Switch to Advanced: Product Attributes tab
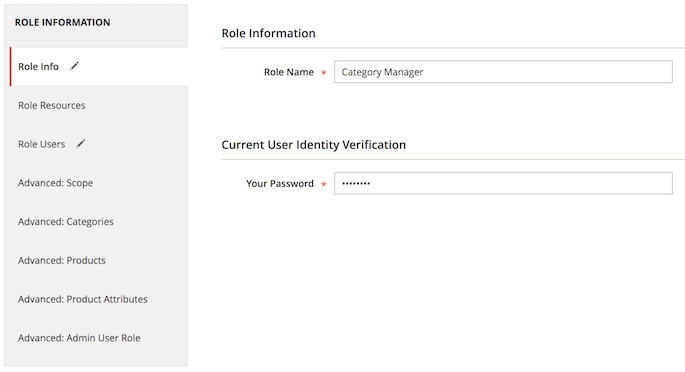Viewport: 685px width, 372px height. 99,299
